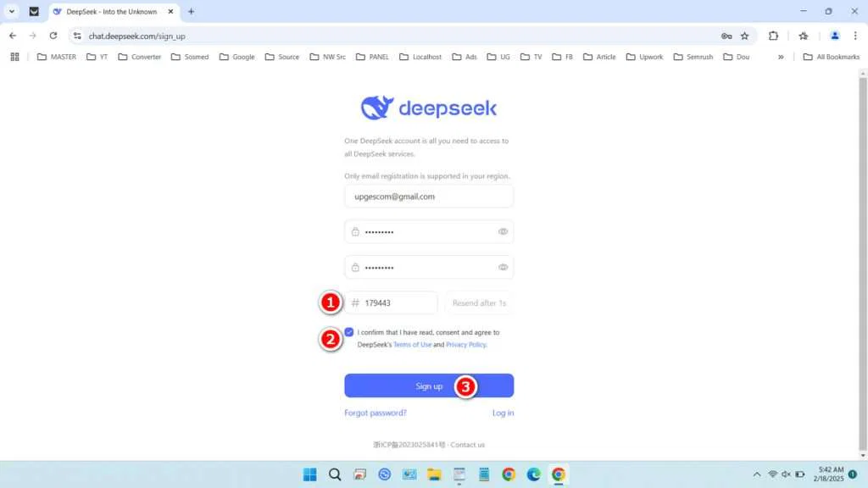
Task: Click the Sign up button
Action: 429,385
